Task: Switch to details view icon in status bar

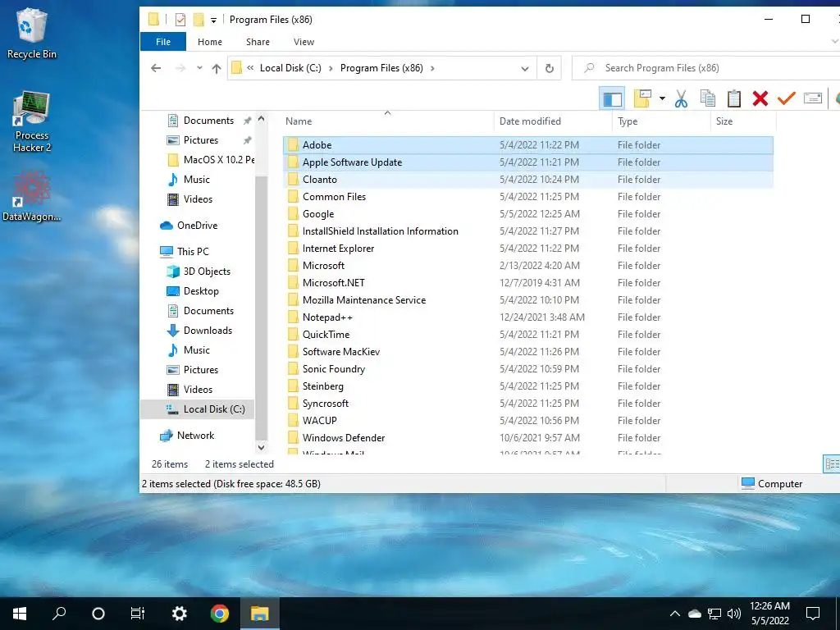Action: pyautogui.click(x=832, y=464)
